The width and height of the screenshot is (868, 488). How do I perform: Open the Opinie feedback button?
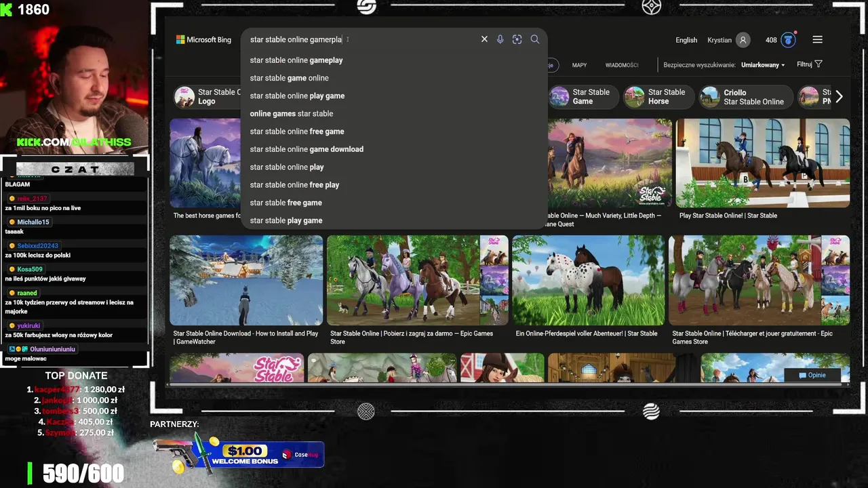point(812,375)
